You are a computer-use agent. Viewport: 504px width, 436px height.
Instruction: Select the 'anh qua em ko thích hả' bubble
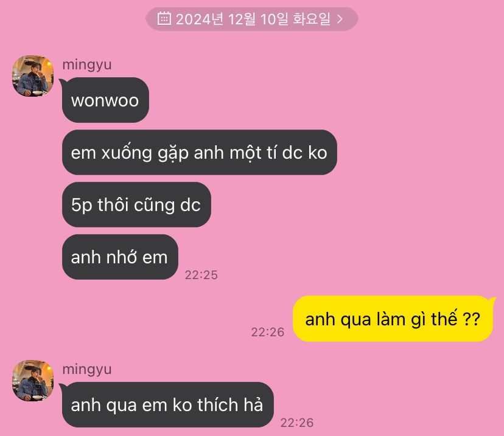(x=167, y=404)
